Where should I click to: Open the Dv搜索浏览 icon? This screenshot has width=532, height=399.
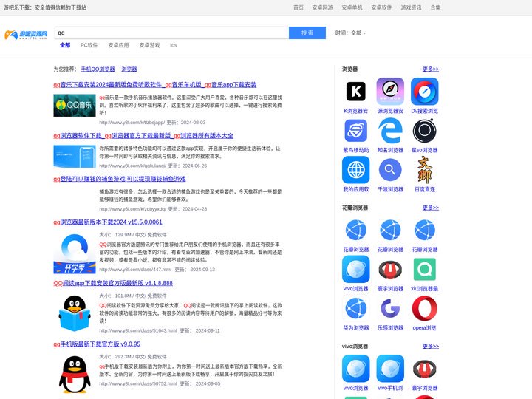click(424, 92)
